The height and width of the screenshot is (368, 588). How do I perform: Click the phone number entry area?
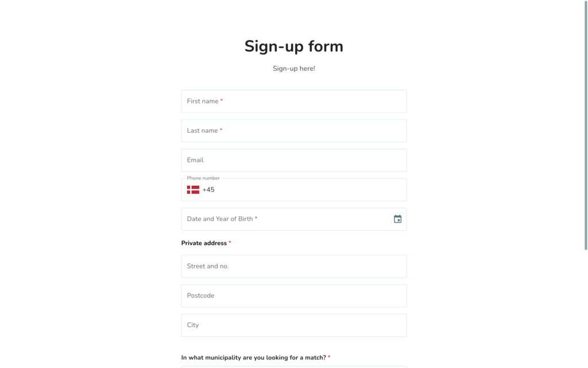coord(308,190)
